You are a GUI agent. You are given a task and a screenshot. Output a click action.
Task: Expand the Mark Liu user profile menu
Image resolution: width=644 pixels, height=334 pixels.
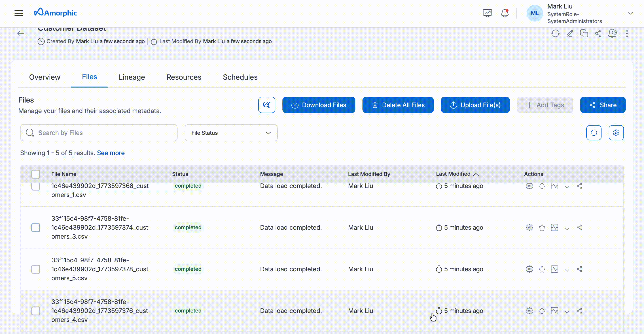[630, 13]
